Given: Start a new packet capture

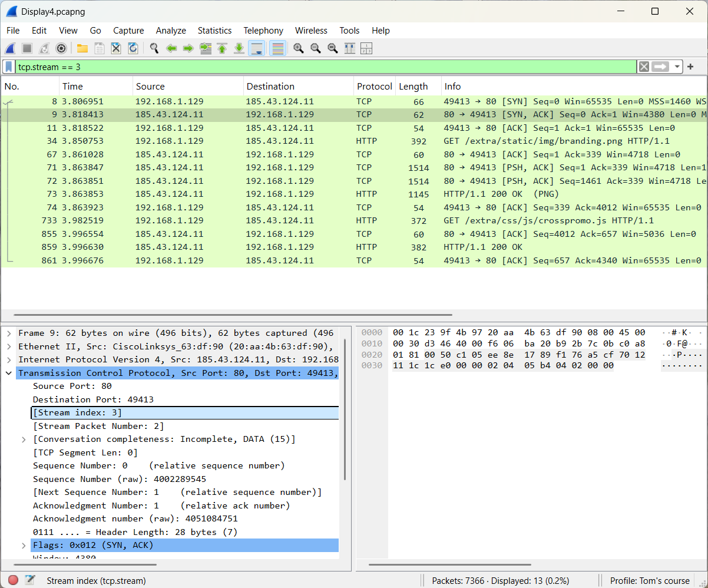Looking at the screenshot, I should tap(10, 48).
